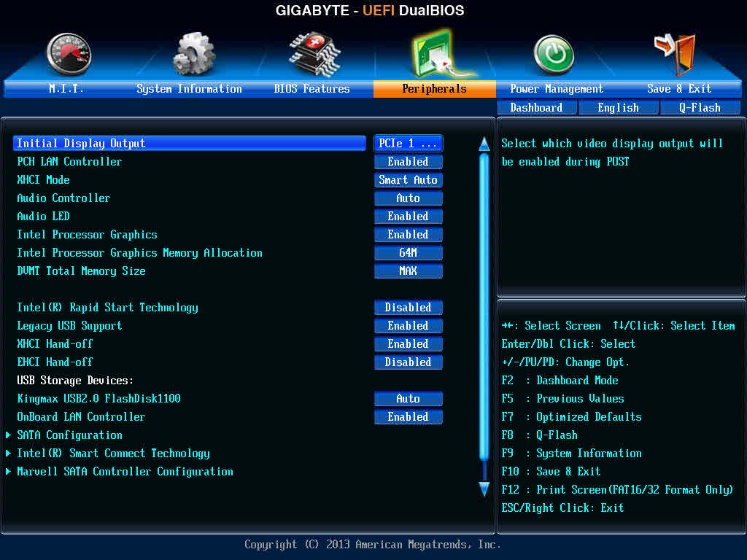747x560 pixels.
Task: Toggle Audio LED Enabled value
Action: [x=409, y=216]
